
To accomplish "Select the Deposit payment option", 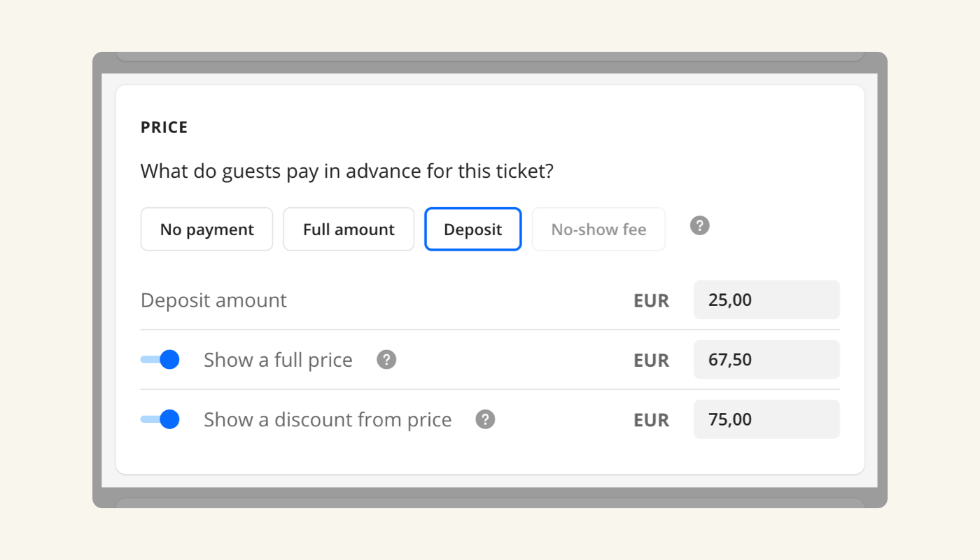I will [473, 229].
